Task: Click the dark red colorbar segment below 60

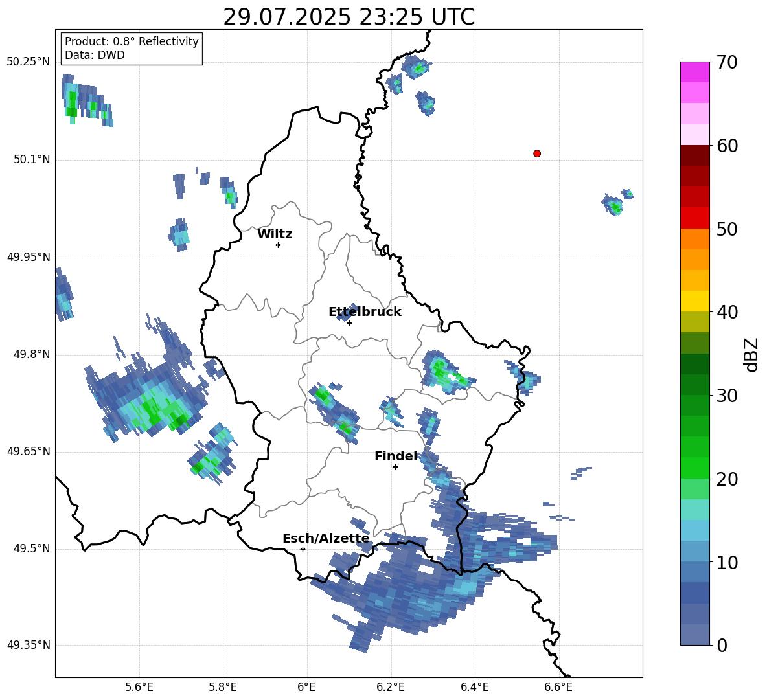Action: click(x=694, y=155)
